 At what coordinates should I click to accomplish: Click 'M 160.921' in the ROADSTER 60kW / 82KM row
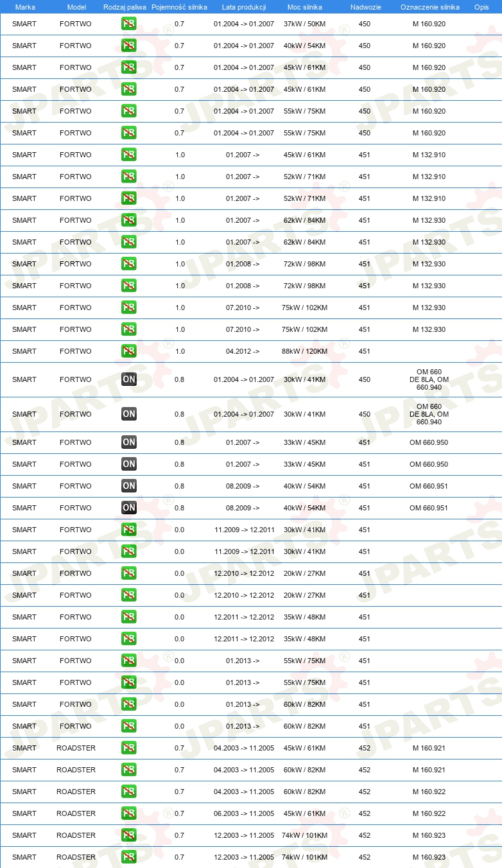coord(429,770)
